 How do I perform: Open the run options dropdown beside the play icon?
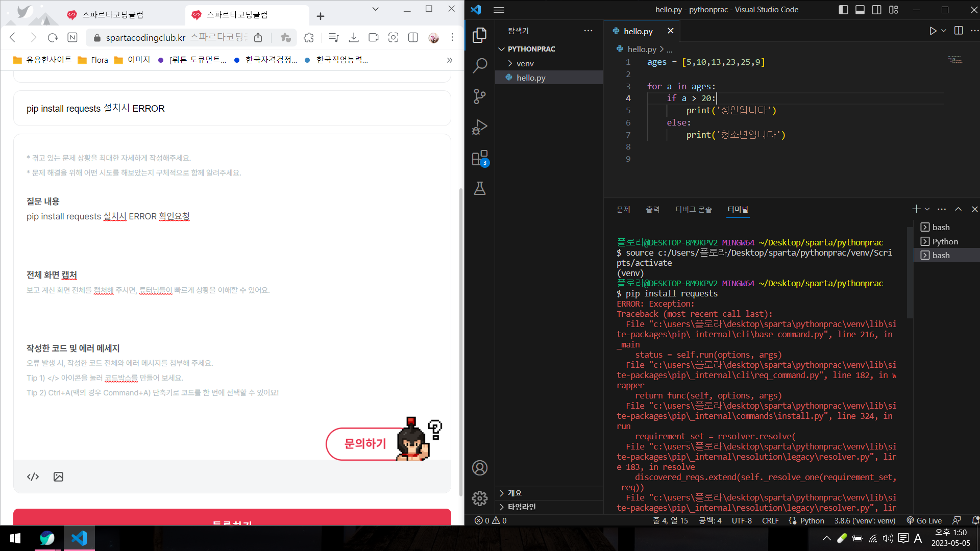(x=944, y=31)
